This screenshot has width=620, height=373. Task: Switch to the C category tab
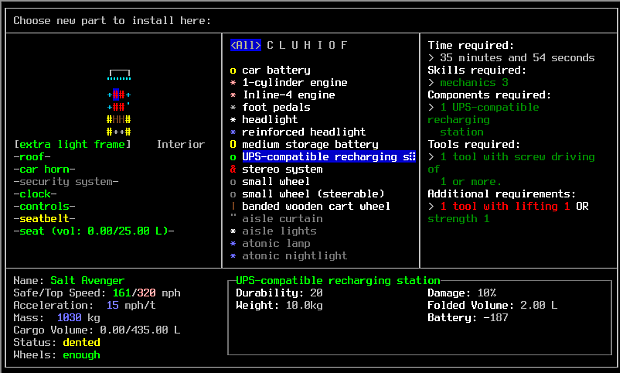(270, 45)
